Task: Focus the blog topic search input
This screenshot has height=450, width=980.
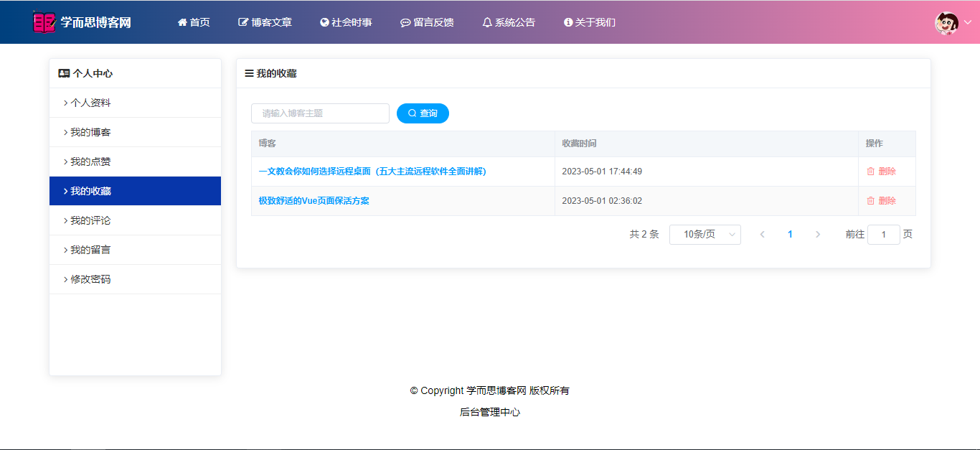Action: pos(320,113)
